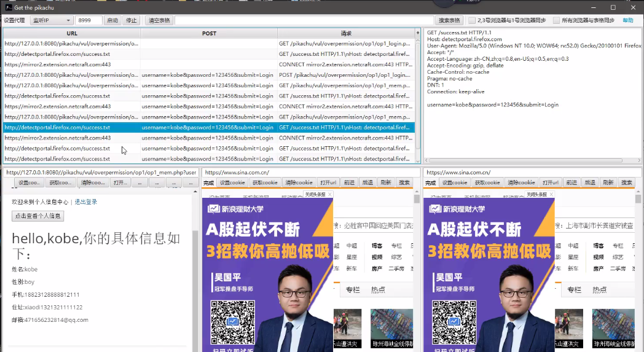The width and height of the screenshot is (644, 352).
Task: Select the 热点 tab in middle browser
Action: click(x=378, y=290)
